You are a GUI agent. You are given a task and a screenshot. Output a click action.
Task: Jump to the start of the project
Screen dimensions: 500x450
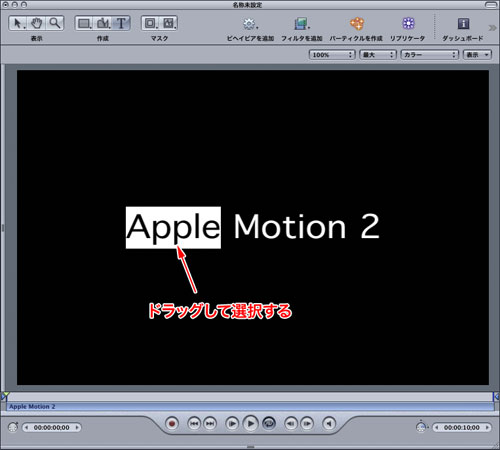[x=194, y=424]
